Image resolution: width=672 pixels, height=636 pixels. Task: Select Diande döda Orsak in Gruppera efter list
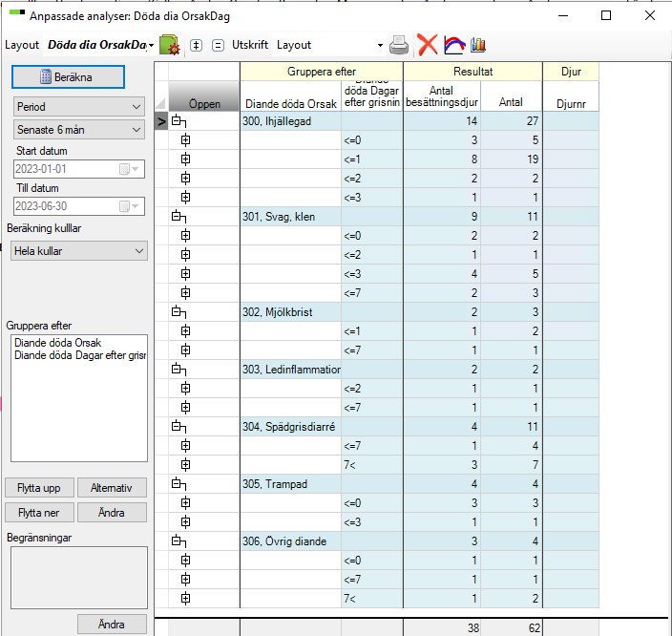(58, 343)
